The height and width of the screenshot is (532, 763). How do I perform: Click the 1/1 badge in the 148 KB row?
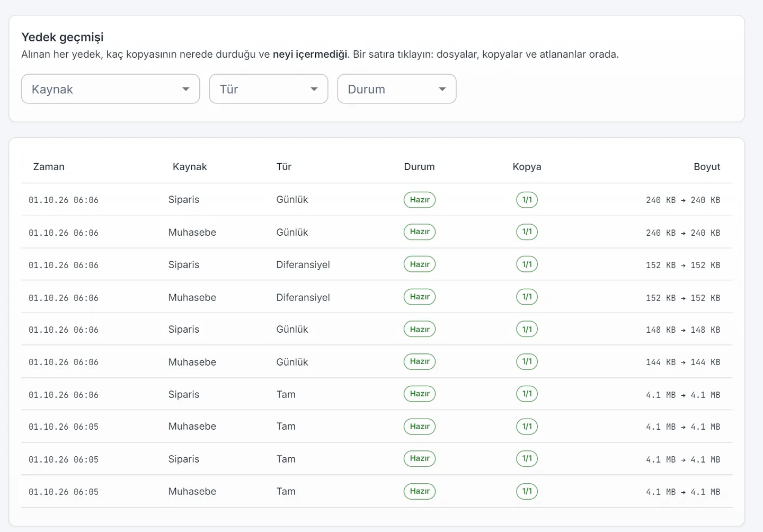(x=527, y=329)
